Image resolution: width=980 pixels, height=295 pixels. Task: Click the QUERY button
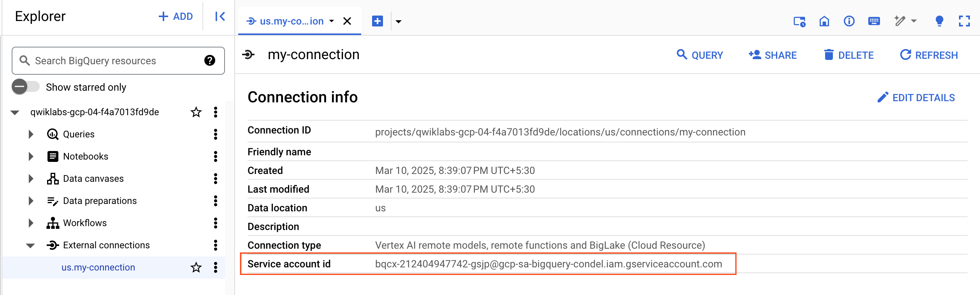[699, 55]
